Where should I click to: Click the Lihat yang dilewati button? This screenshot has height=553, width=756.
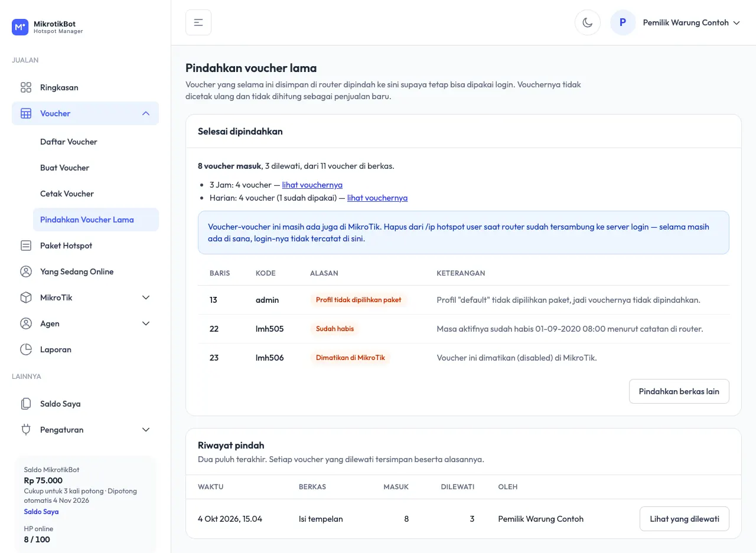coord(684,519)
